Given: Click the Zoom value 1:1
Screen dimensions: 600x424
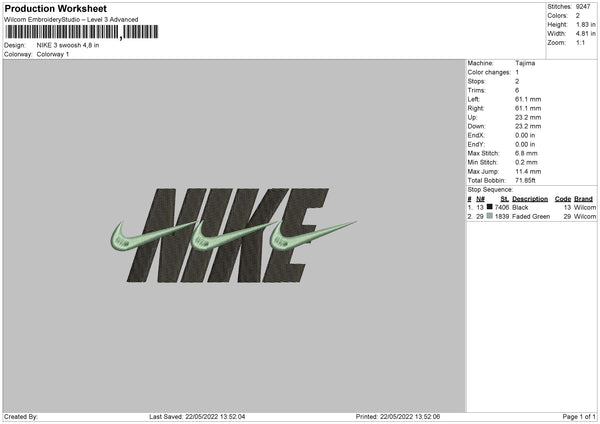Looking at the screenshot, I should (580, 42).
